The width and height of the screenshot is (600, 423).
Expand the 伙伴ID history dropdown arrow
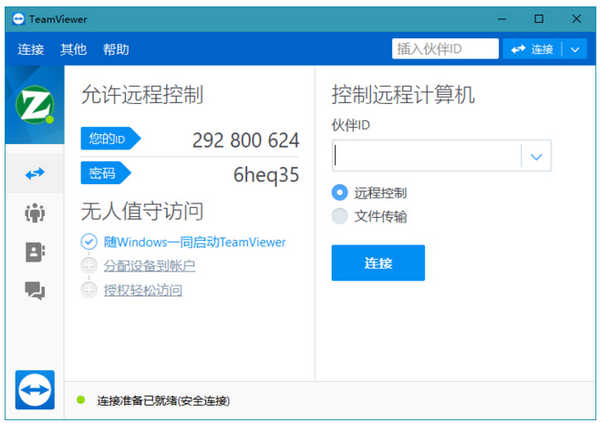[x=536, y=156]
